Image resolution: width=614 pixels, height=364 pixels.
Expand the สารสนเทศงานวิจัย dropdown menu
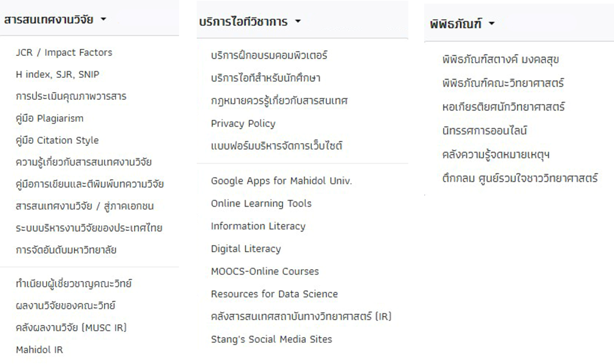point(55,19)
